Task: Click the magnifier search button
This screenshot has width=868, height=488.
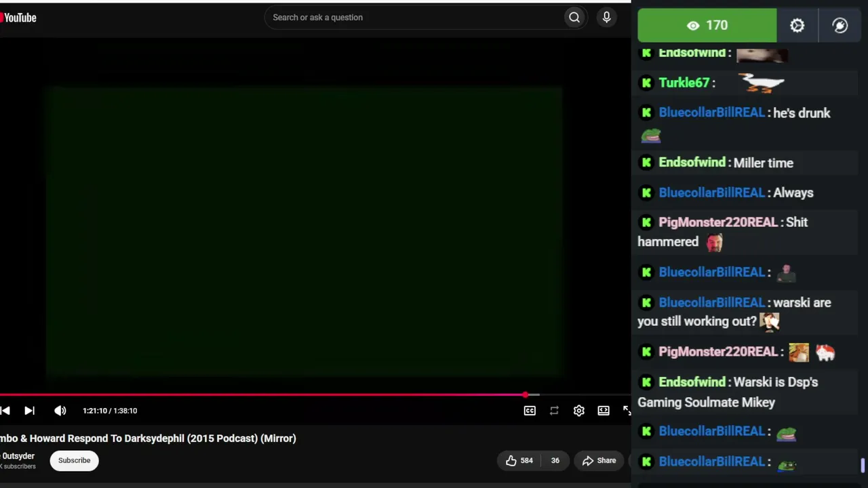Action: [574, 18]
